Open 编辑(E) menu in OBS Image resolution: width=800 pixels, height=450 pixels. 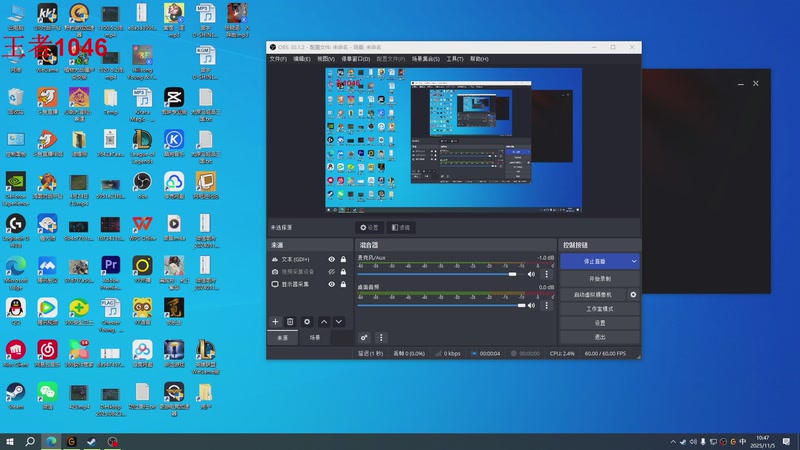coord(302,59)
